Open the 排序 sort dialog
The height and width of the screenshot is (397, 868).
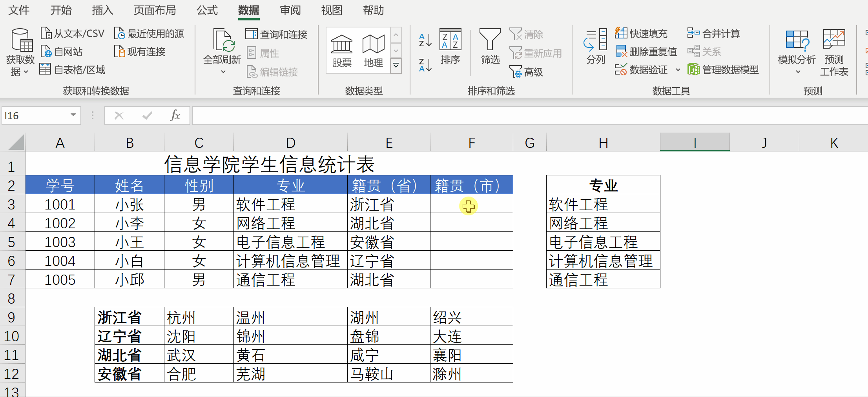pyautogui.click(x=450, y=47)
